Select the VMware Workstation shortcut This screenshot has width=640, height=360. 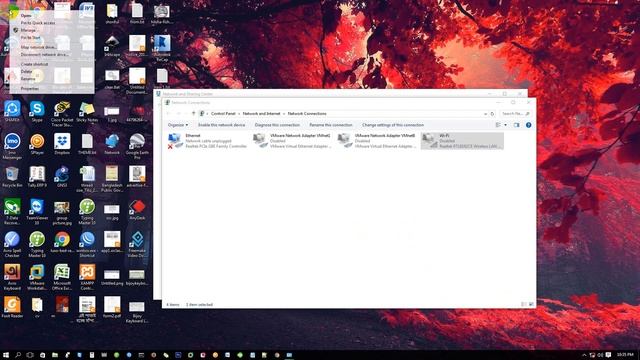pos(37,277)
